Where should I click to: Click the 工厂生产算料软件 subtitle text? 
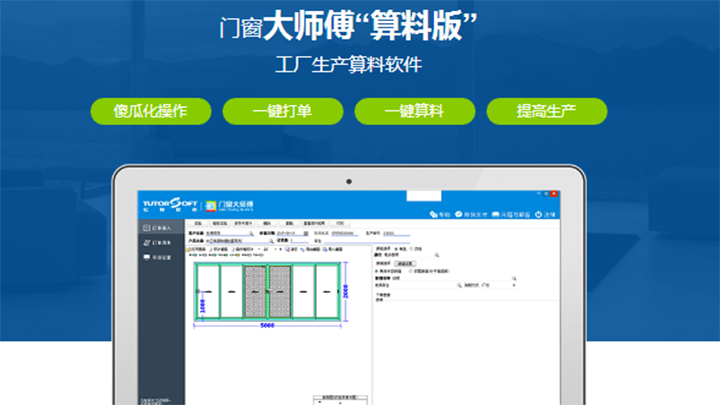click(x=349, y=64)
